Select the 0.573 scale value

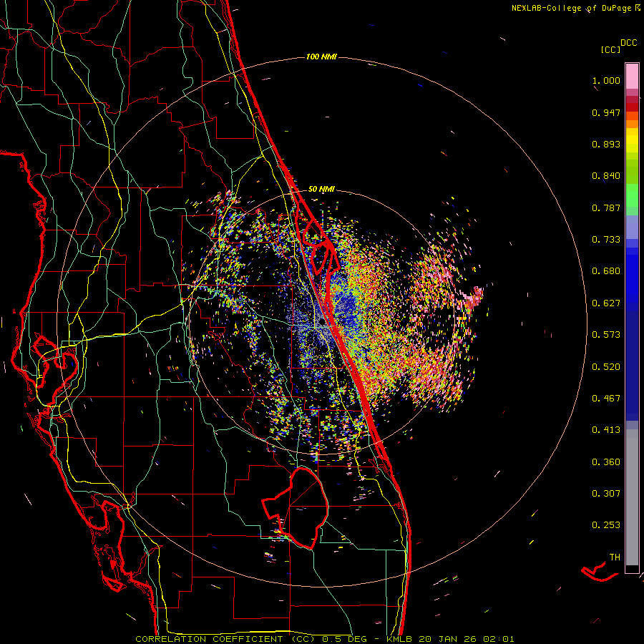tap(606, 335)
